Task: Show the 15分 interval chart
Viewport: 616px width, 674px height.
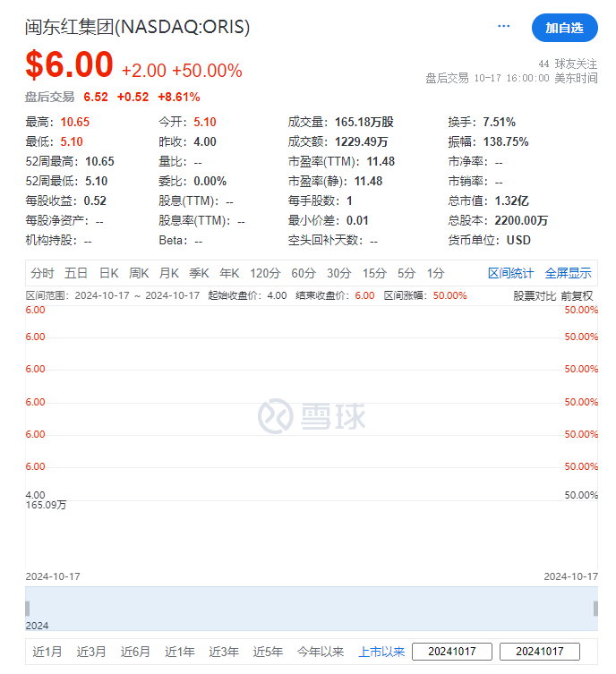Action: tap(374, 273)
